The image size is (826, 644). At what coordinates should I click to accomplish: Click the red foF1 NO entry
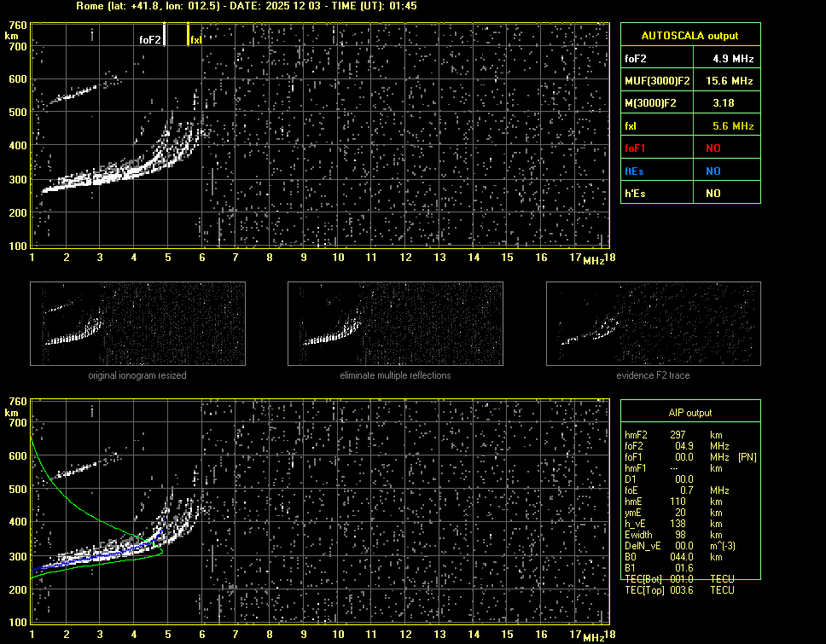713,148
